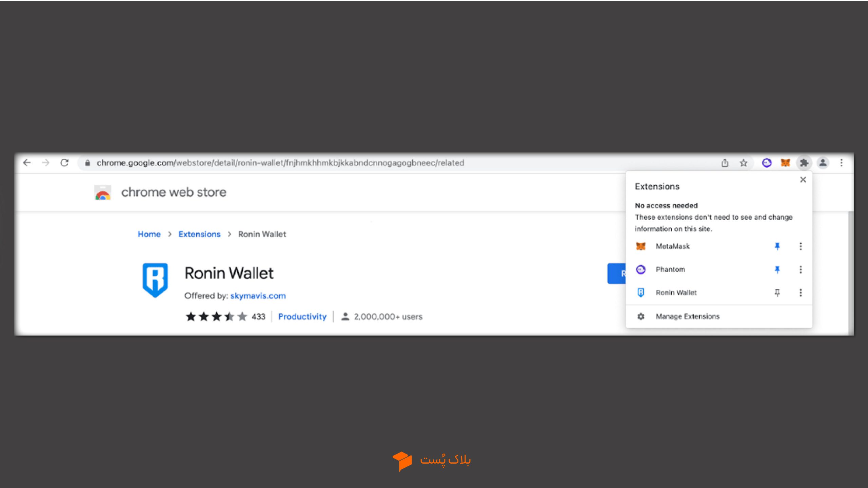Go to the Home breadcrumb link
This screenshot has width=868, height=488.
pos(149,234)
